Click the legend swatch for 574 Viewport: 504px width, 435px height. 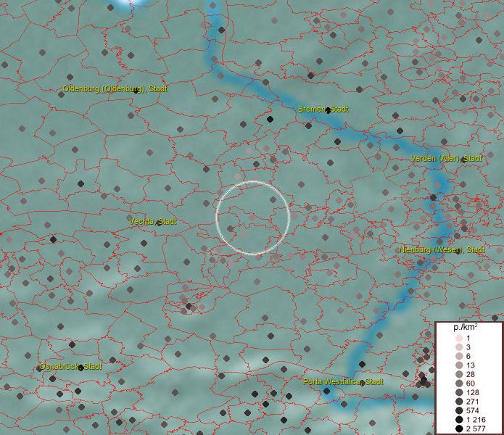[459, 410]
